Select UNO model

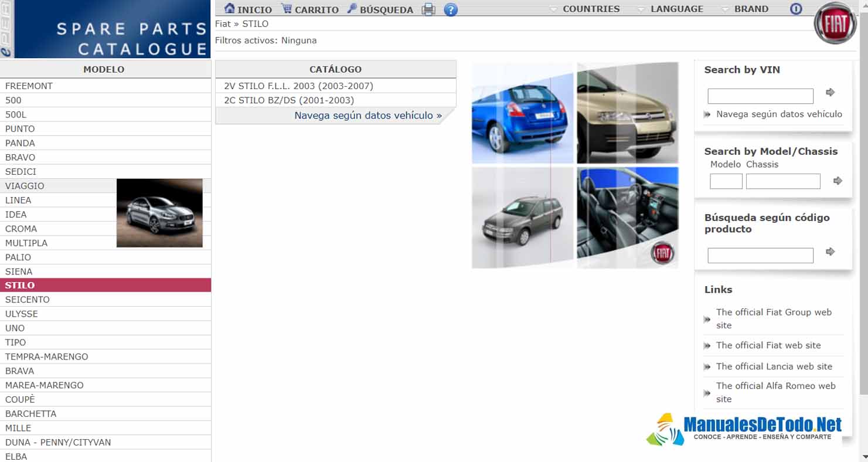pos(105,328)
